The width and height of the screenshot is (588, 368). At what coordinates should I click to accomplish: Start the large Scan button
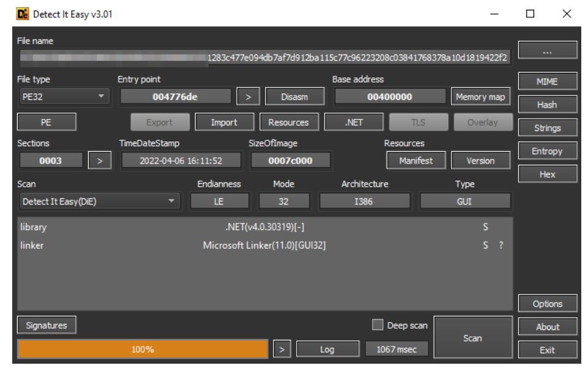tap(473, 337)
